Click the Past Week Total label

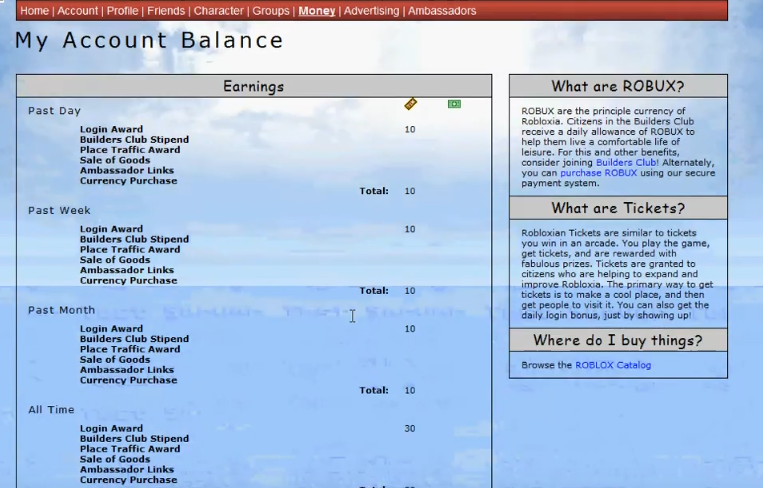(374, 290)
